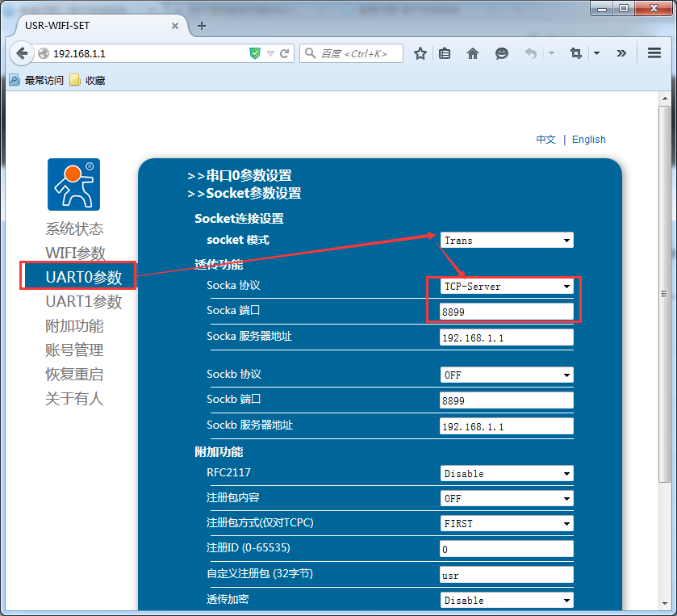Screen dimensions: 677x616
Task: Open the bookmarks panel icon
Action: 445,53
